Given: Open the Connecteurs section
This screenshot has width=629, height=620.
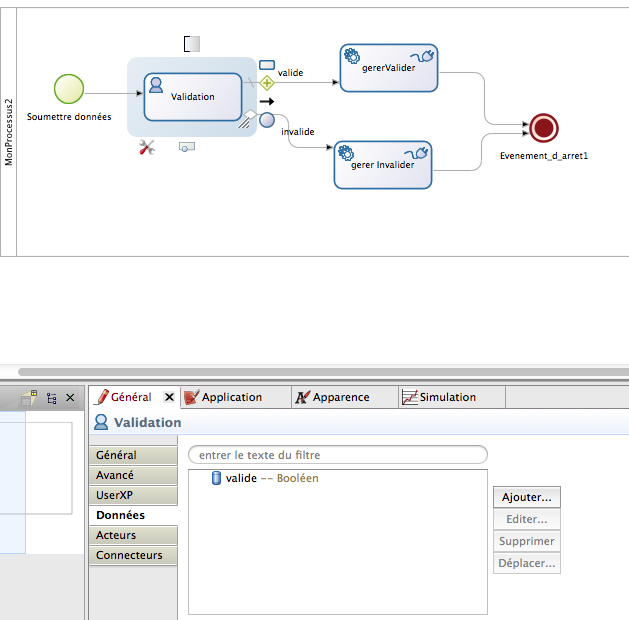Looking at the screenshot, I should coord(129,555).
